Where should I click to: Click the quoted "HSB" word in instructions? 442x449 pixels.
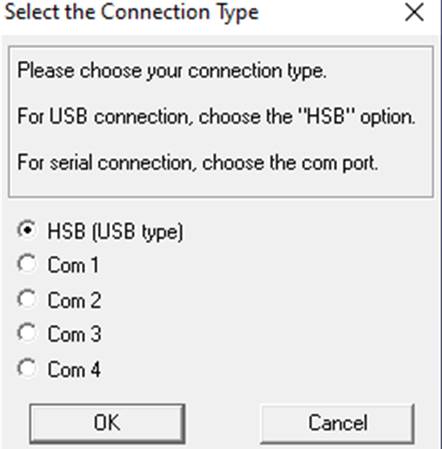pyautogui.click(x=325, y=117)
